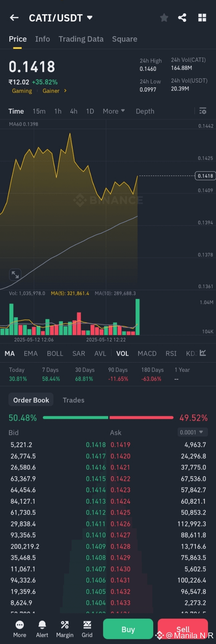The image size is (216, 644).
Task: Open the Grid trading icon
Action: point(87,629)
